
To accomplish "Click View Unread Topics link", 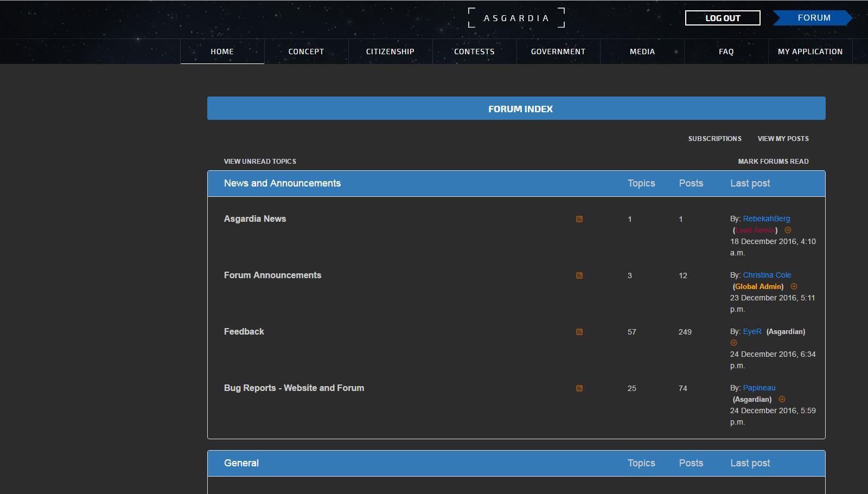I will click(x=260, y=162).
